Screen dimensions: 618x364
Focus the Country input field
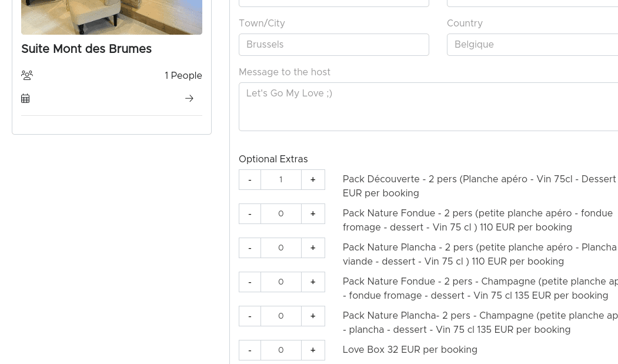533,45
